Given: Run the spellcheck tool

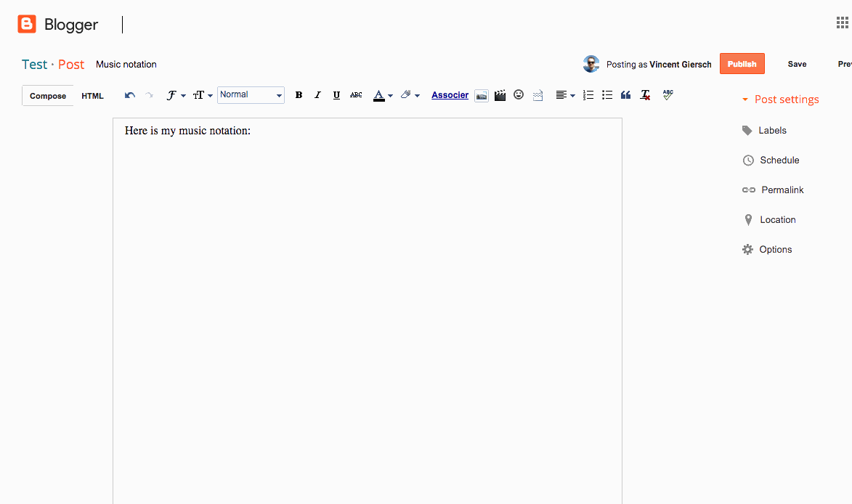Looking at the screenshot, I should tap(668, 95).
